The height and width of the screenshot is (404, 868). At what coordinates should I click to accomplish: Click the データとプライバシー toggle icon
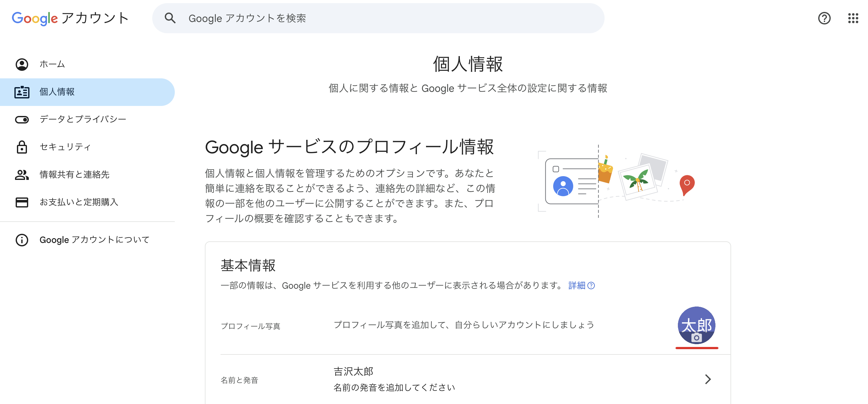click(22, 119)
